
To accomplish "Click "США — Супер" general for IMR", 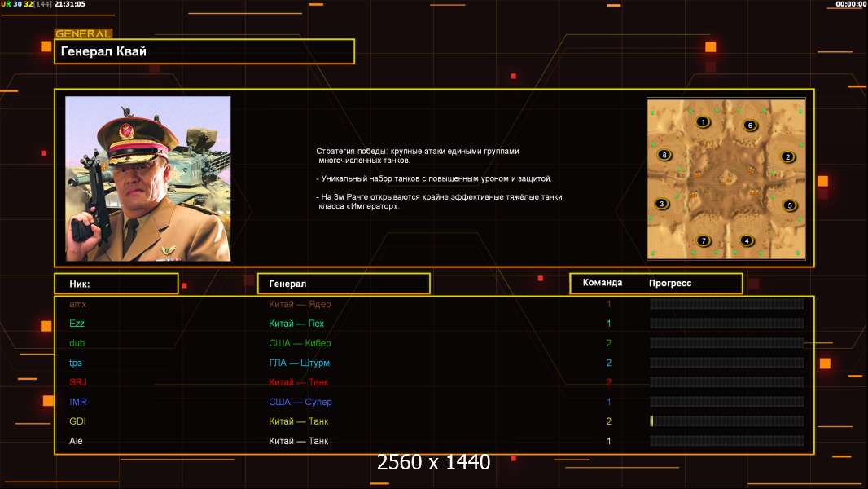I will click(x=300, y=402).
